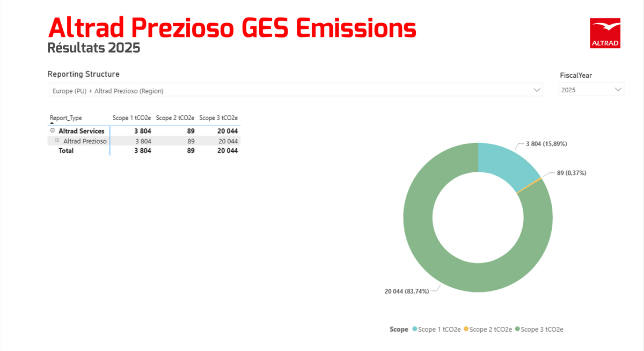
Task: Click the Altrad Prezioso Scope 3 value cell
Action: [x=228, y=141]
